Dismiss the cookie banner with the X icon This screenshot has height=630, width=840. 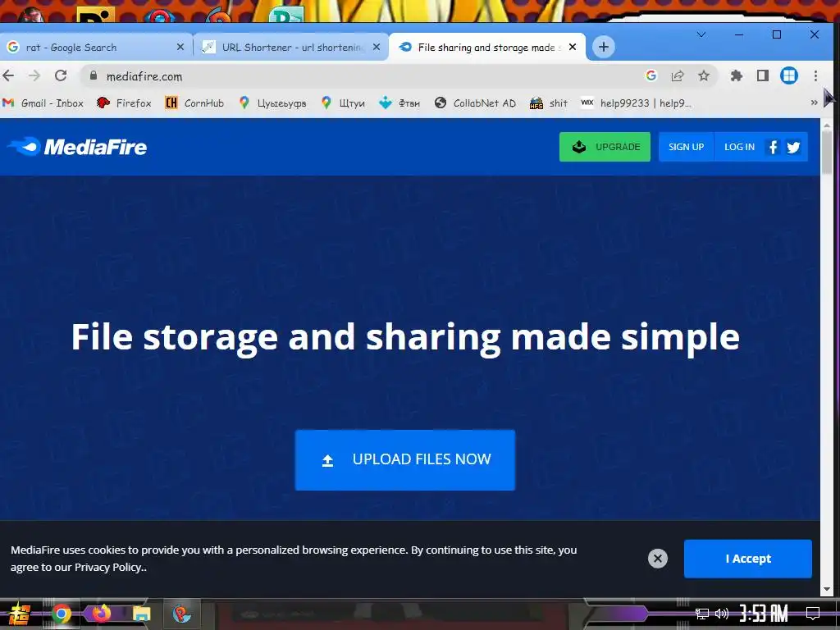[x=658, y=559]
